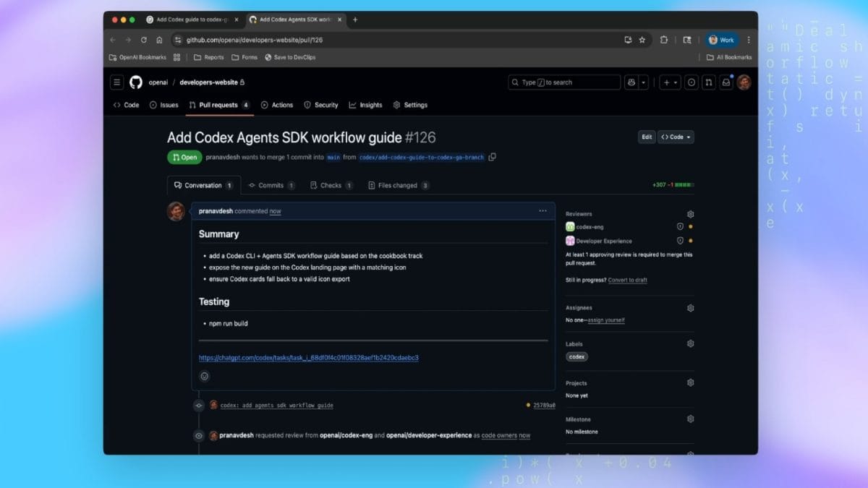Open the Reports bookmarks folder
Screen dimensions: 868x488
208,57
